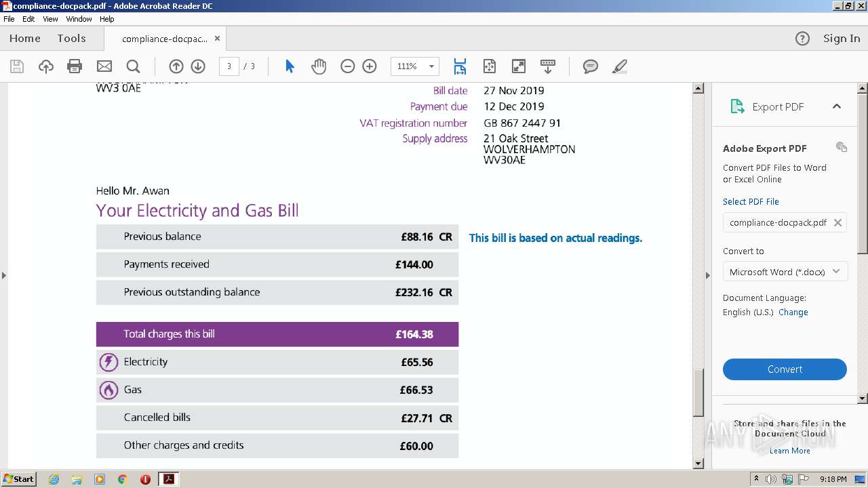Select the Total charges this bill row

pyautogui.click(x=277, y=334)
